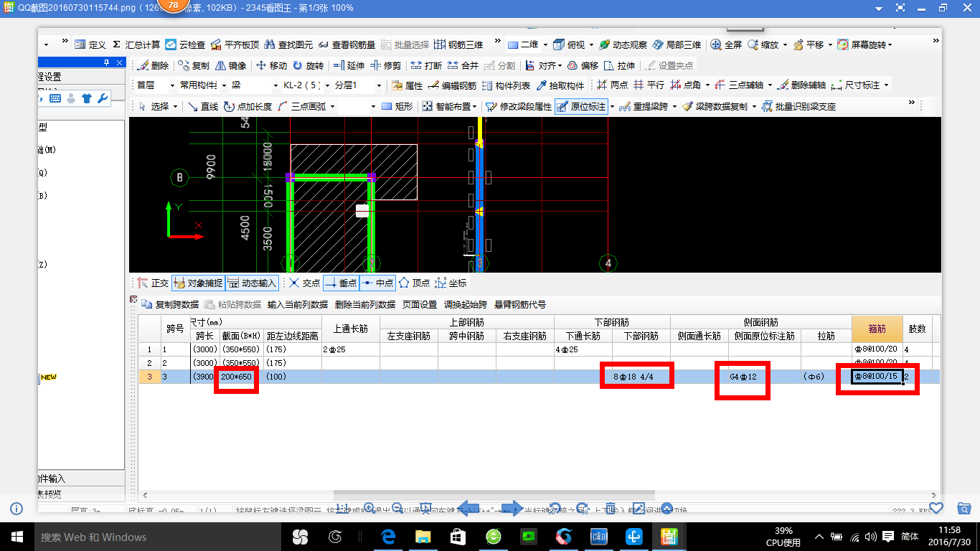Select the 打断 break tool
Screen dimensions: 980x551
[426, 65]
